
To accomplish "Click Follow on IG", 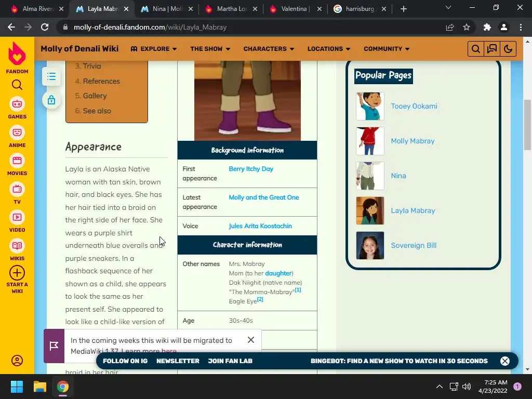I will pos(125,361).
